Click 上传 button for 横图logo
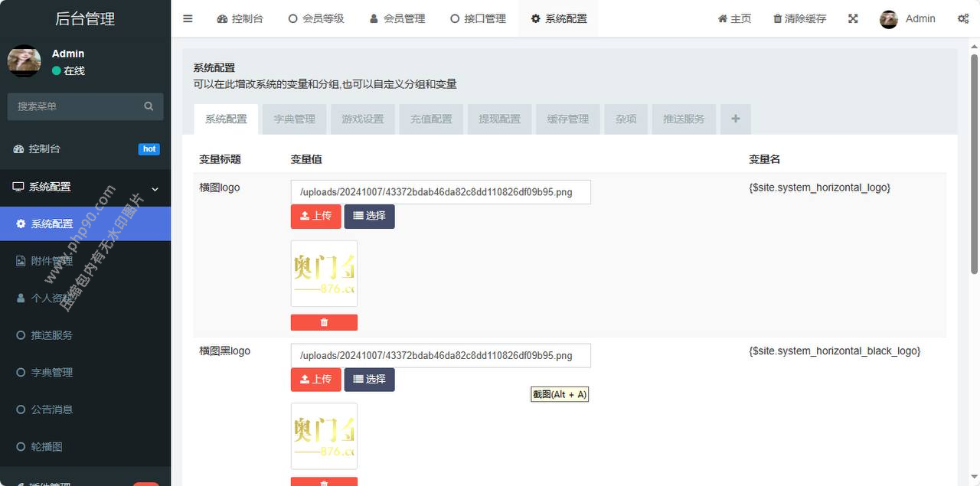Viewport: 980px width, 486px height. tap(315, 216)
